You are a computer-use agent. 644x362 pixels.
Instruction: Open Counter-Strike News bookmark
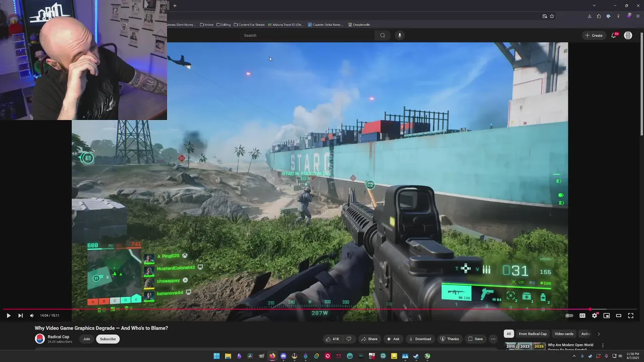tap(326, 25)
